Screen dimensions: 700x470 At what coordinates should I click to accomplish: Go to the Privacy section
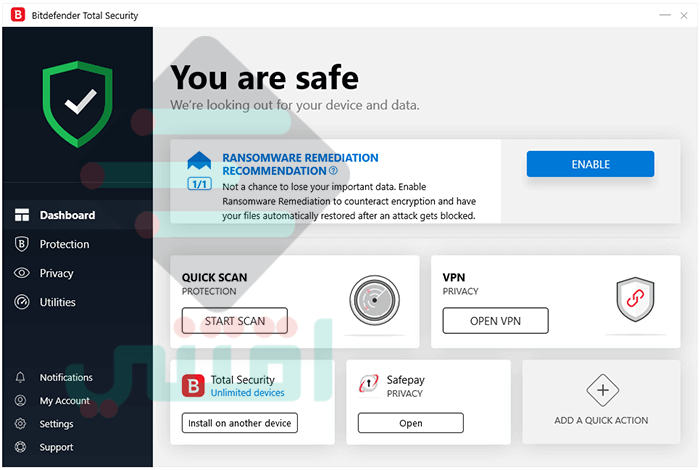[x=78, y=273]
